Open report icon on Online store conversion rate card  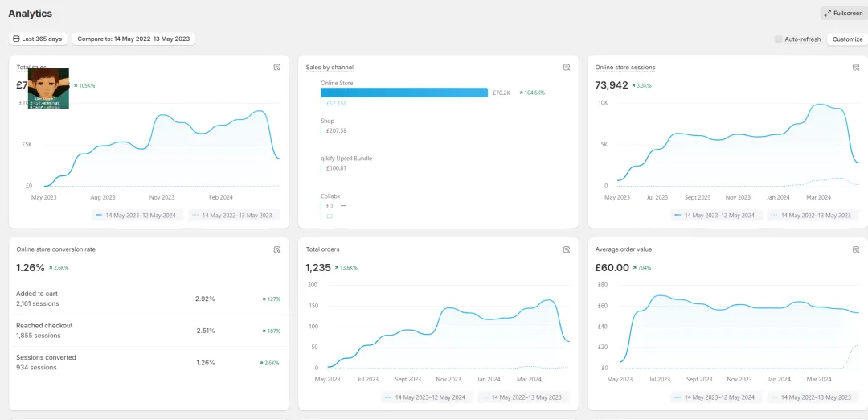coord(277,249)
